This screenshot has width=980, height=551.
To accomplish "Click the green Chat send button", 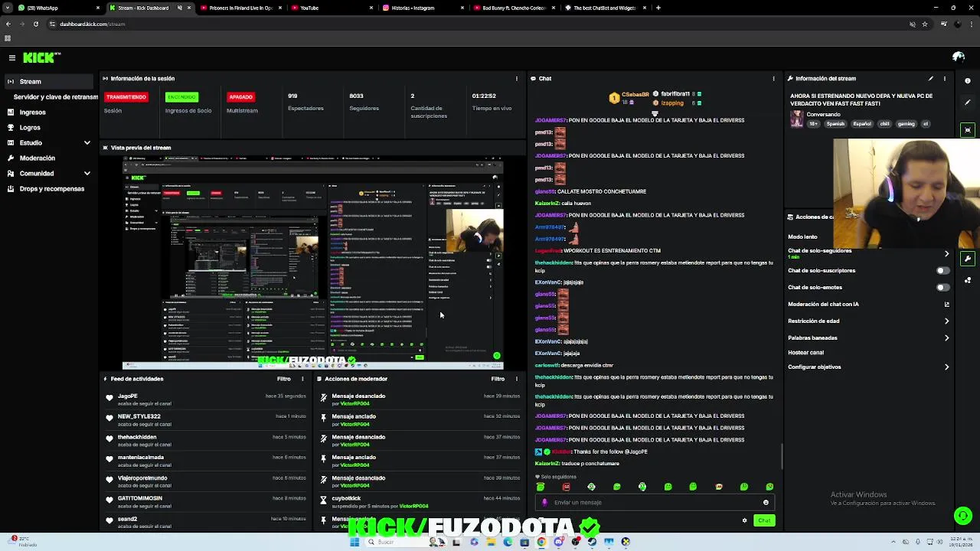I will click(764, 520).
